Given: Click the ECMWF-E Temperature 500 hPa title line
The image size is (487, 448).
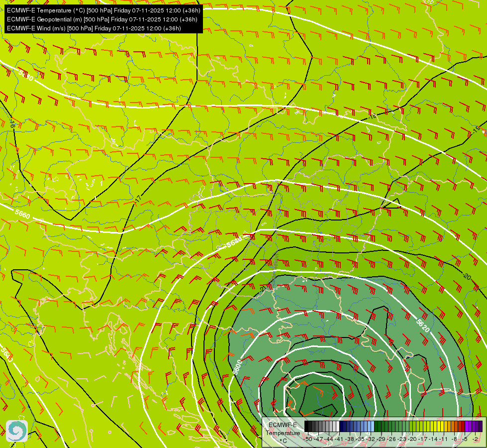Looking at the screenshot, I should (x=104, y=10).
